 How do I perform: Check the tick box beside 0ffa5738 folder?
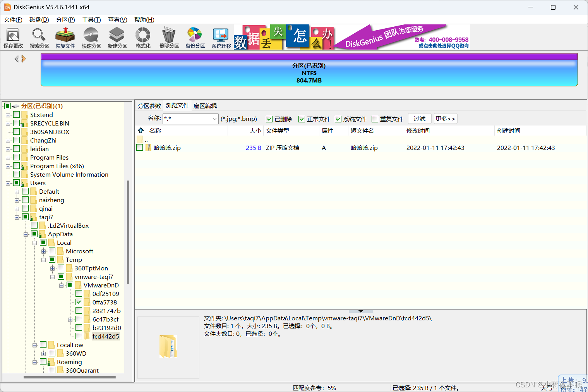79,302
